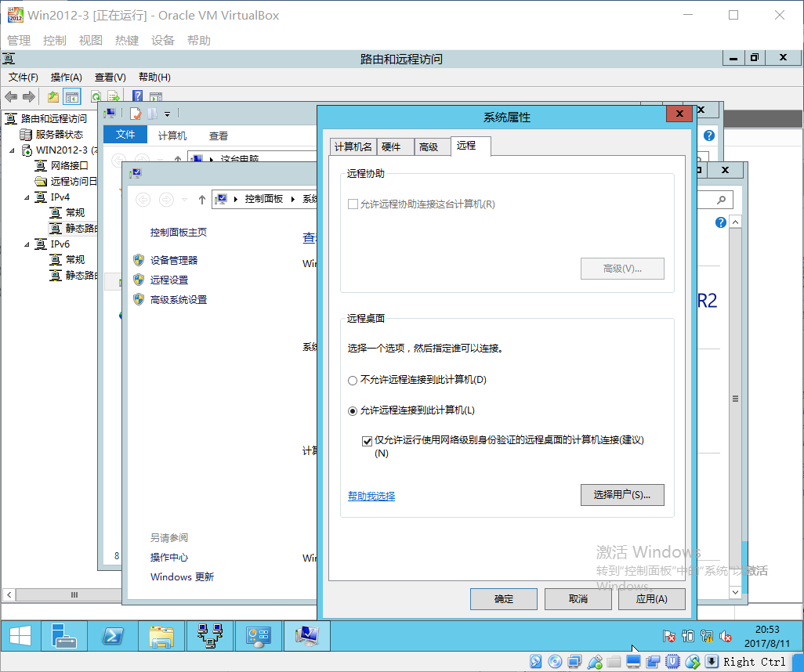804x672 pixels.
Task: Collapse the WIN2012-3 server tree node
Action: point(12,150)
